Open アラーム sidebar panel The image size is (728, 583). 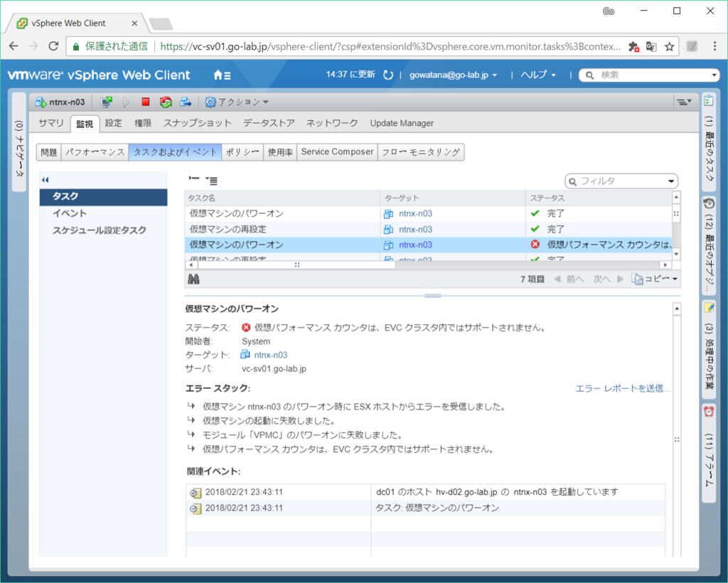(x=709, y=453)
